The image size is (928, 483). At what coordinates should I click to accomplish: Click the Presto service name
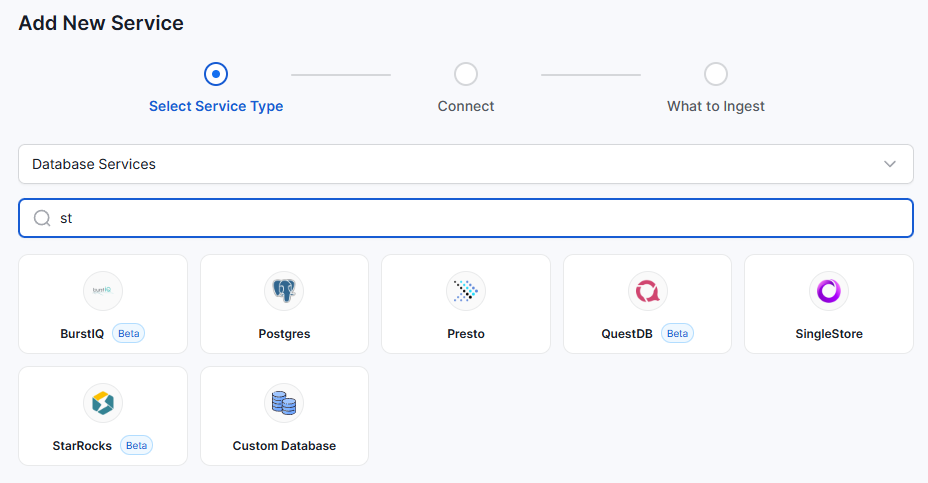click(466, 334)
